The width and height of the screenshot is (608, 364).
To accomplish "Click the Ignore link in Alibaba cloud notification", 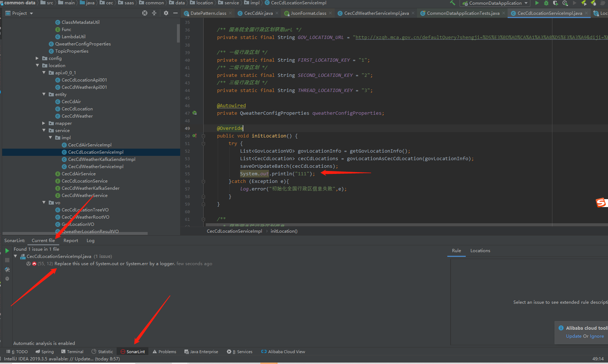I will click(597, 336).
